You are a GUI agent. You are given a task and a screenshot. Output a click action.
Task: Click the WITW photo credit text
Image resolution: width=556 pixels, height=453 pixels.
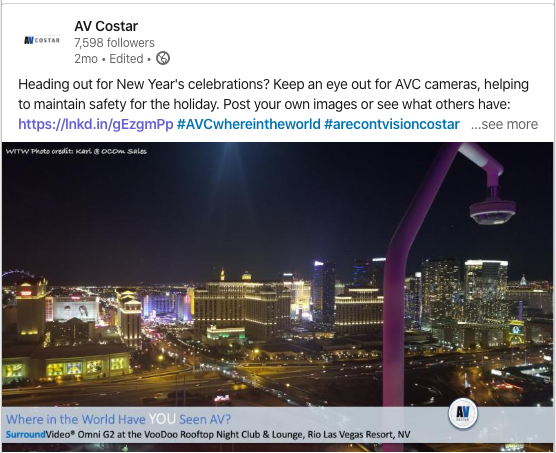[76, 151]
